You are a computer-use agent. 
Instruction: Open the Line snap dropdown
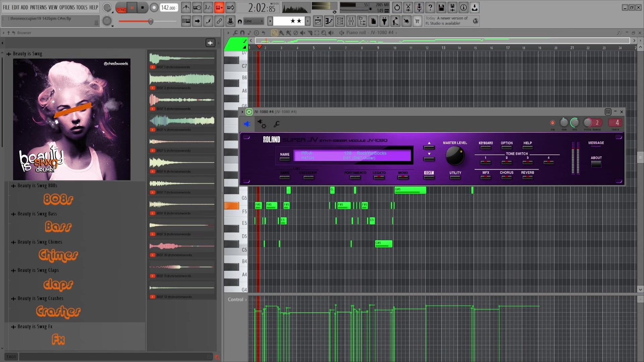(253, 21)
